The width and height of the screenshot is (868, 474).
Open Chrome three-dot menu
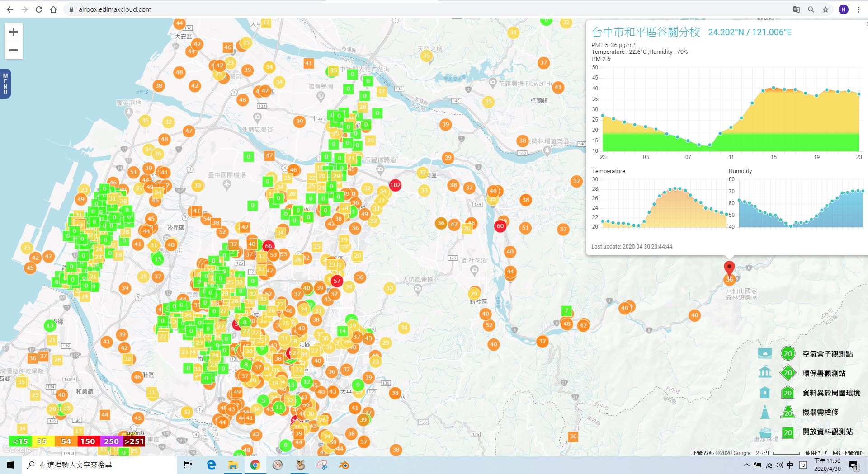[858, 9]
